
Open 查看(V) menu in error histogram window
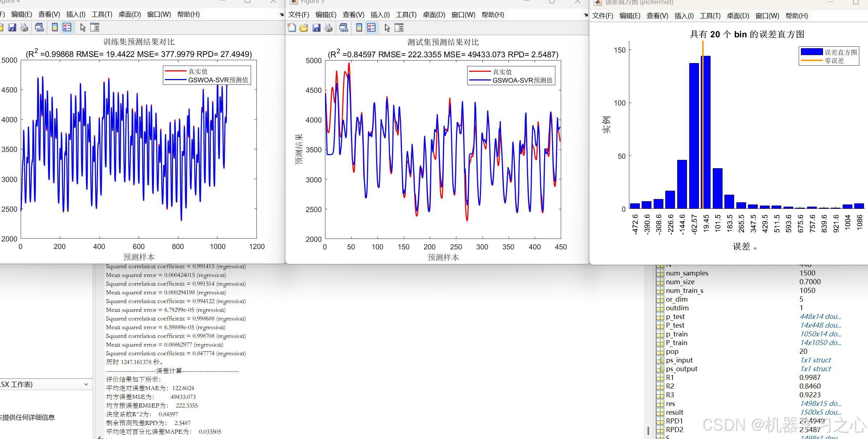point(657,16)
